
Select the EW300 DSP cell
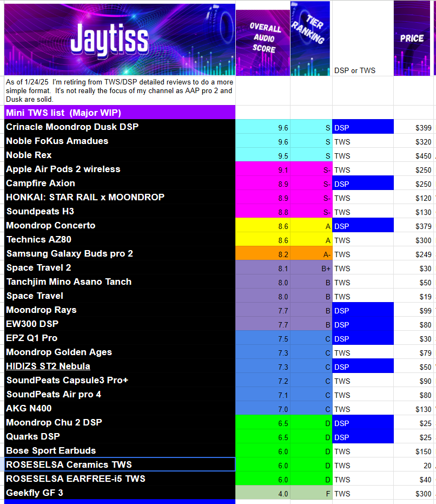[x=120, y=324]
